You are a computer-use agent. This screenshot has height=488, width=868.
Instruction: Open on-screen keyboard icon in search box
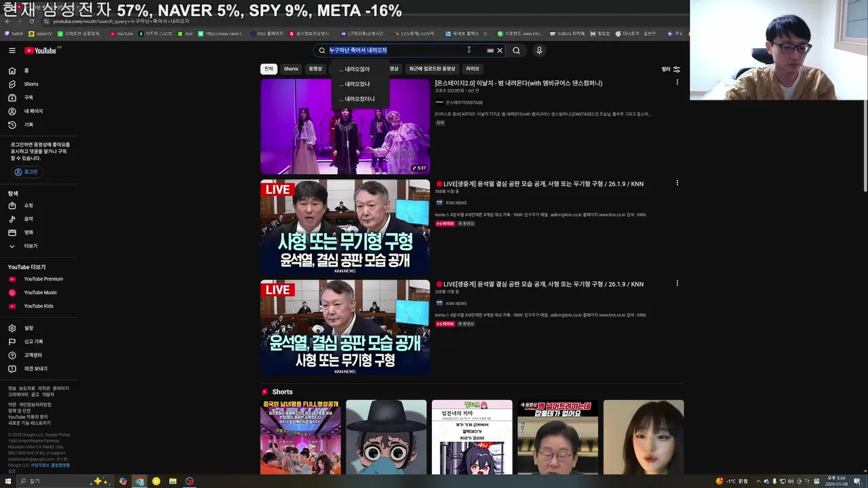(490, 50)
